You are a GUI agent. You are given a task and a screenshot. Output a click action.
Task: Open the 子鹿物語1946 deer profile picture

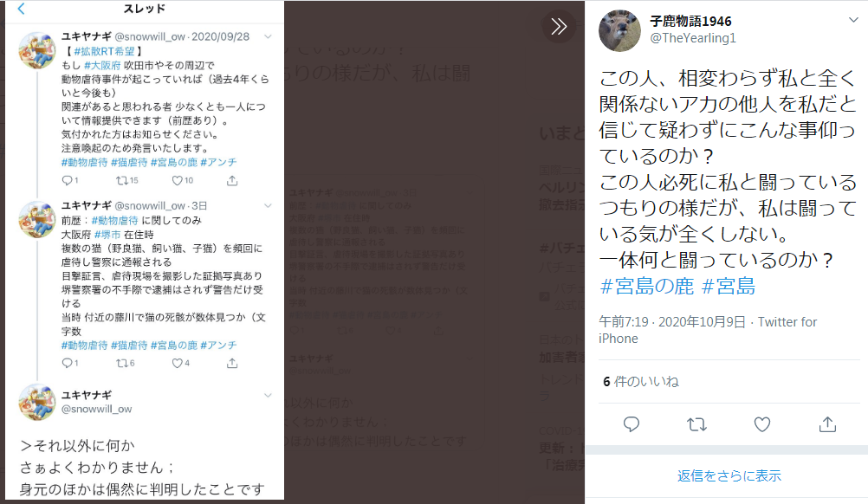click(619, 30)
